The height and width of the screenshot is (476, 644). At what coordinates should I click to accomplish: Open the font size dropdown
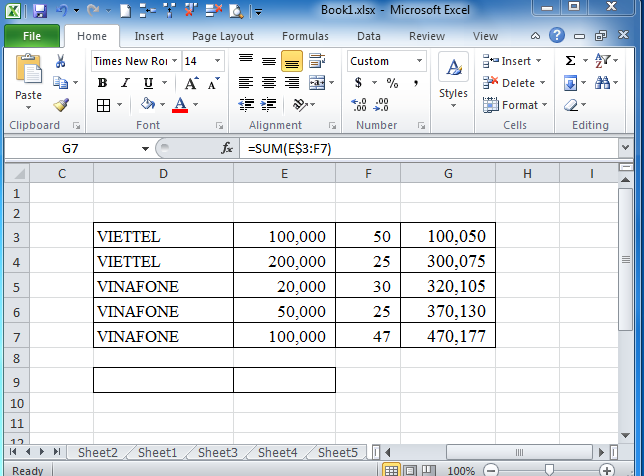(x=217, y=61)
